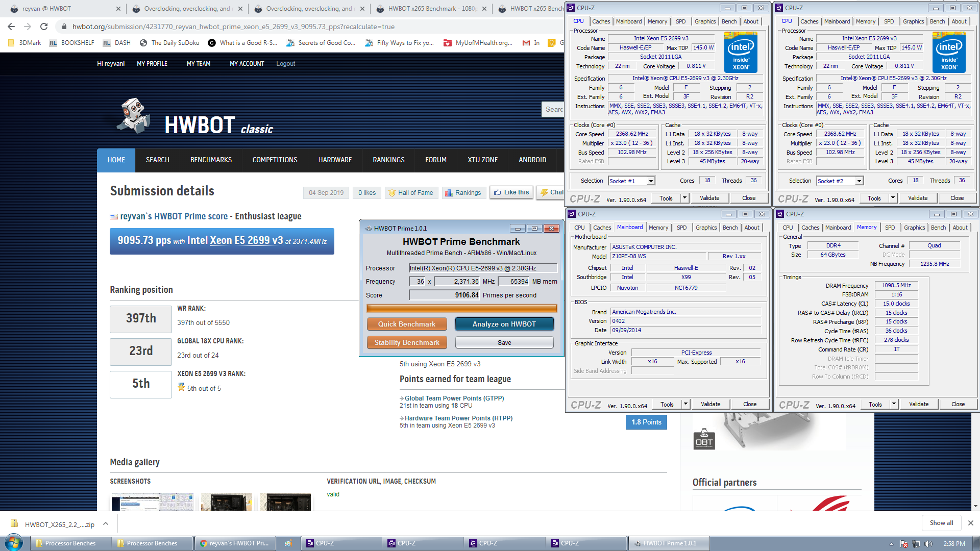Open HWBOT Prime 1.0.1 taskbar item
This screenshot has width=980, height=551.
668,543
